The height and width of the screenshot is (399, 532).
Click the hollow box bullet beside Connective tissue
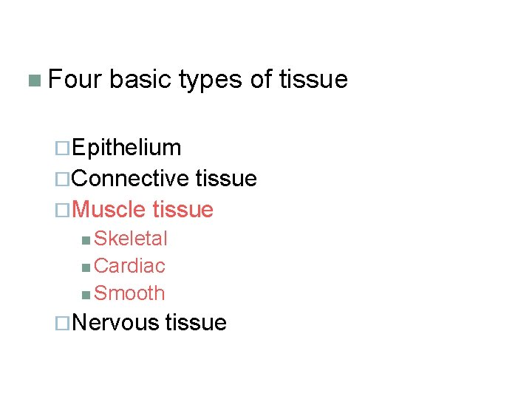tap(64, 180)
